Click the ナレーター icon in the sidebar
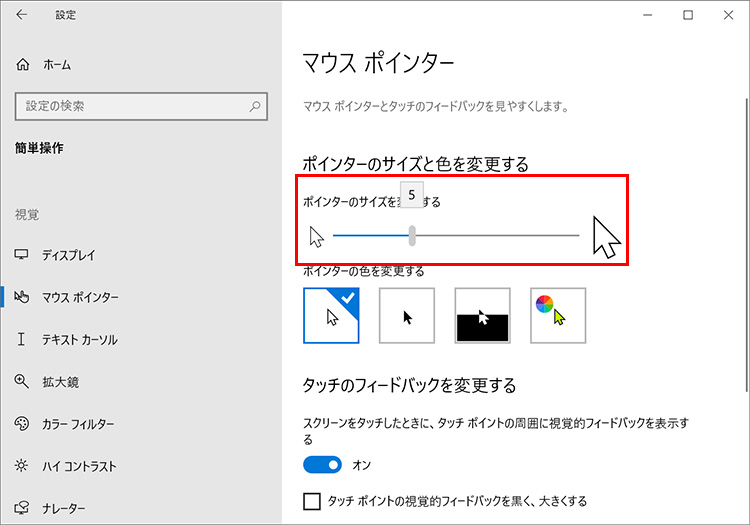 (x=22, y=508)
